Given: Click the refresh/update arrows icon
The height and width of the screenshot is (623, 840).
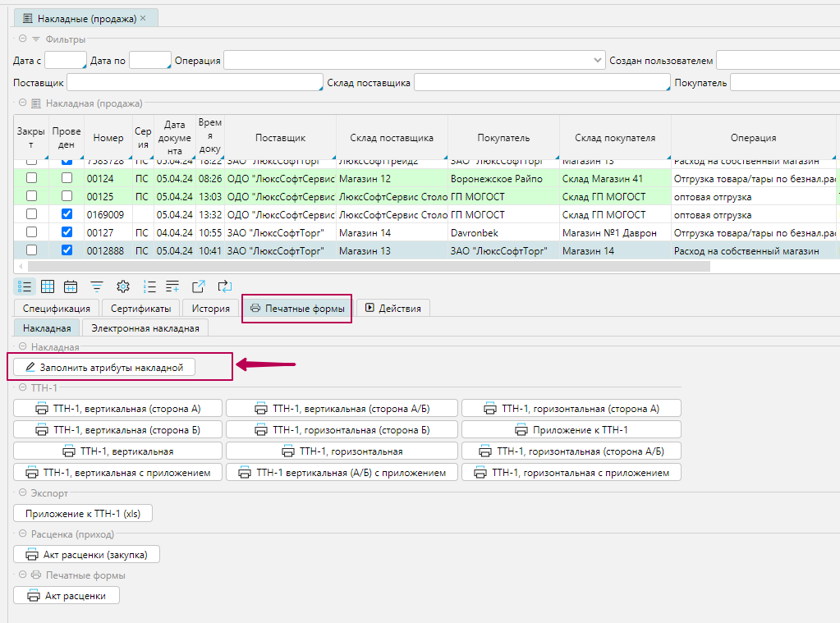Looking at the screenshot, I should tap(224, 286).
